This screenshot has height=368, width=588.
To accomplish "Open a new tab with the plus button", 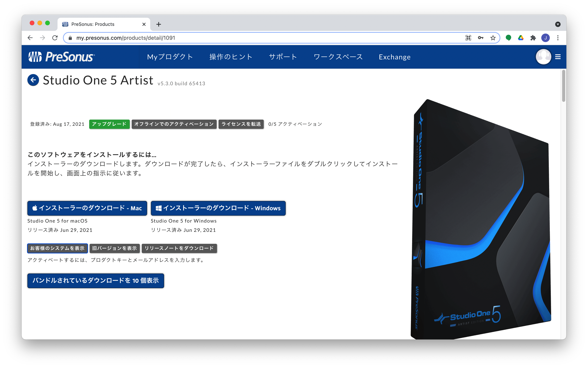I will [x=158, y=24].
